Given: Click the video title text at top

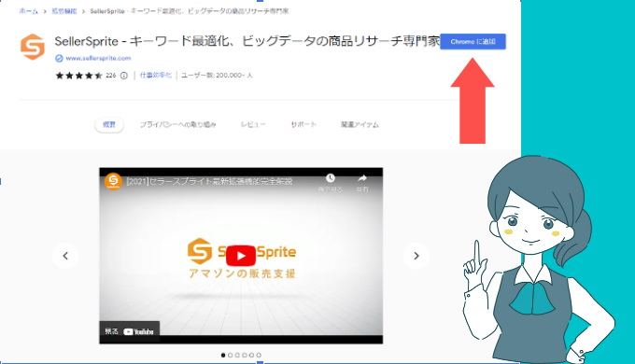Looking at the screenshot, I should coord(209,181).
